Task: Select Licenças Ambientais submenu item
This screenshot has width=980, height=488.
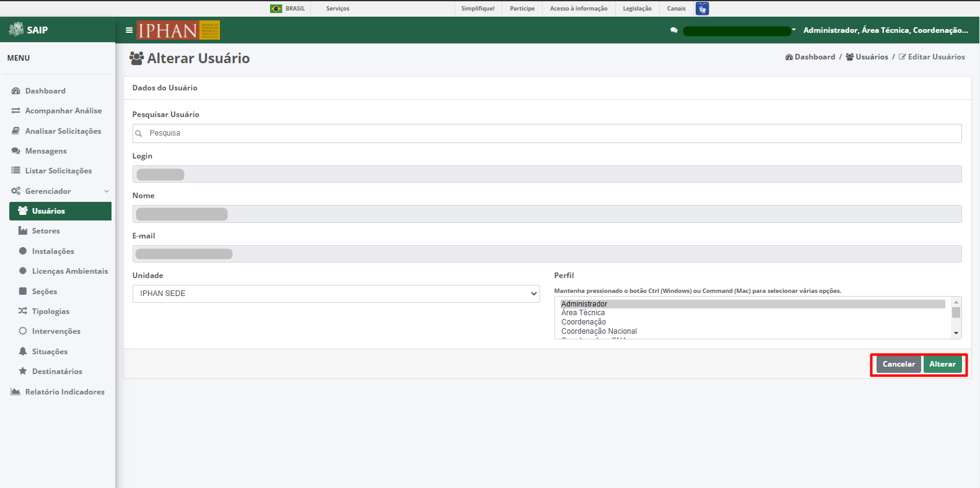Action: pos(70,271)
